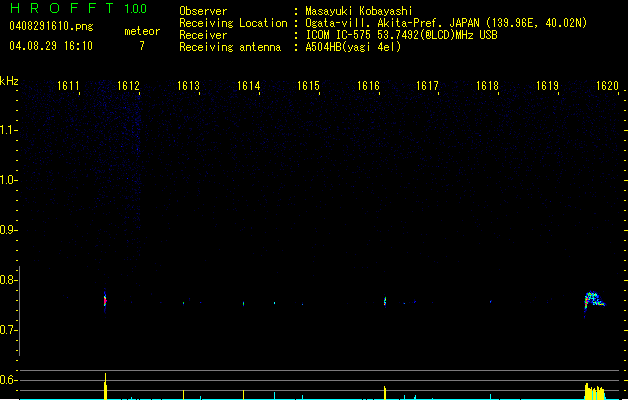Click the bright meteor echo before 1612
Screen dimensions: 629x400
click(105, 301)
